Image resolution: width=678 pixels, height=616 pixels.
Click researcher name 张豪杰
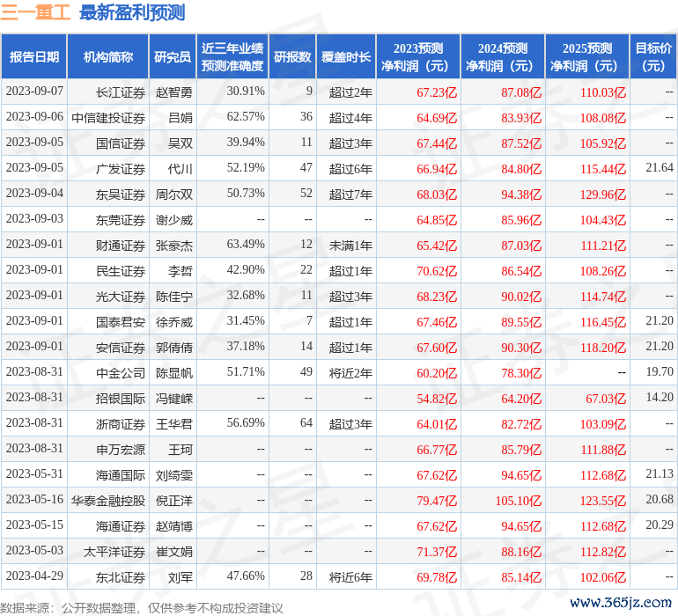(173, 246)
